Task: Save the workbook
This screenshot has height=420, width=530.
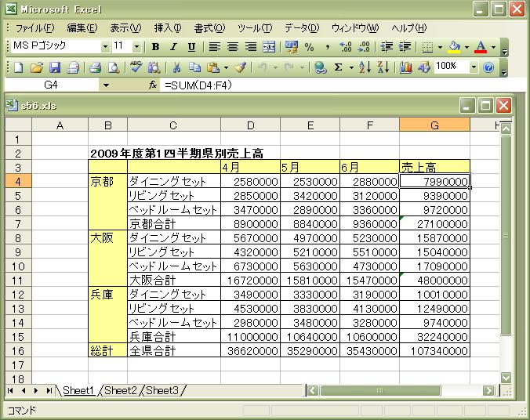Action: coord(55,67)
